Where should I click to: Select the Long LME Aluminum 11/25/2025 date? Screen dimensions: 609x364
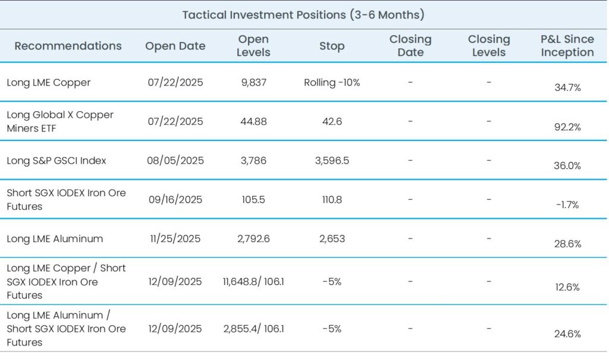click(175, 239)
